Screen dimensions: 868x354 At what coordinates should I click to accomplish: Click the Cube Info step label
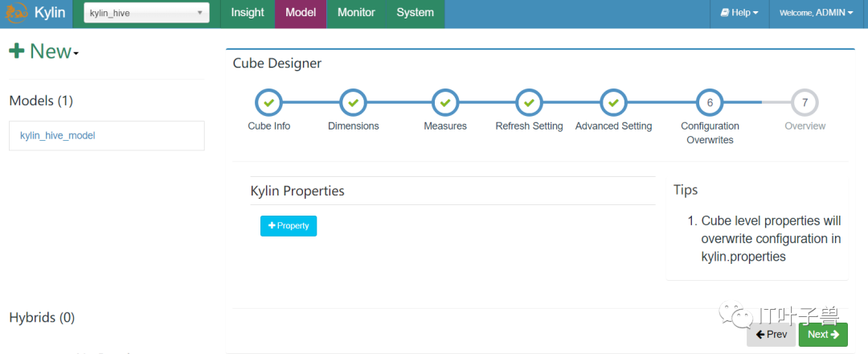point(269,126)
